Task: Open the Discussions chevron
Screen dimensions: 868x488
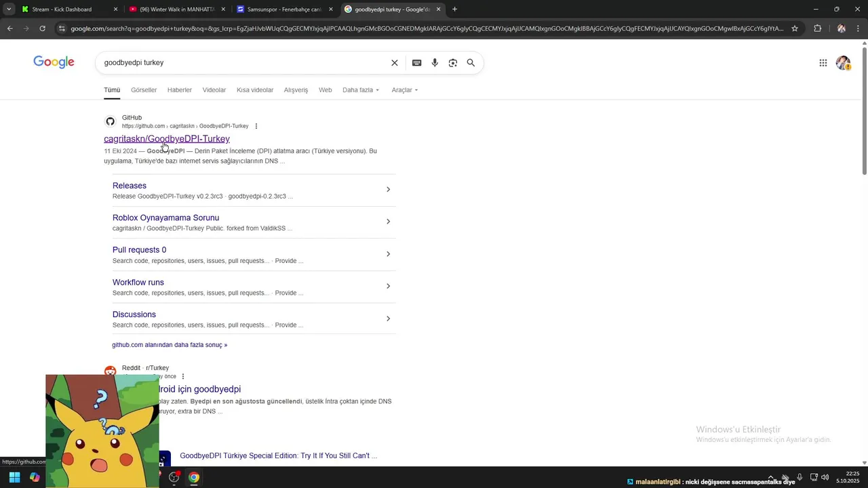Action: pos(388,319)
